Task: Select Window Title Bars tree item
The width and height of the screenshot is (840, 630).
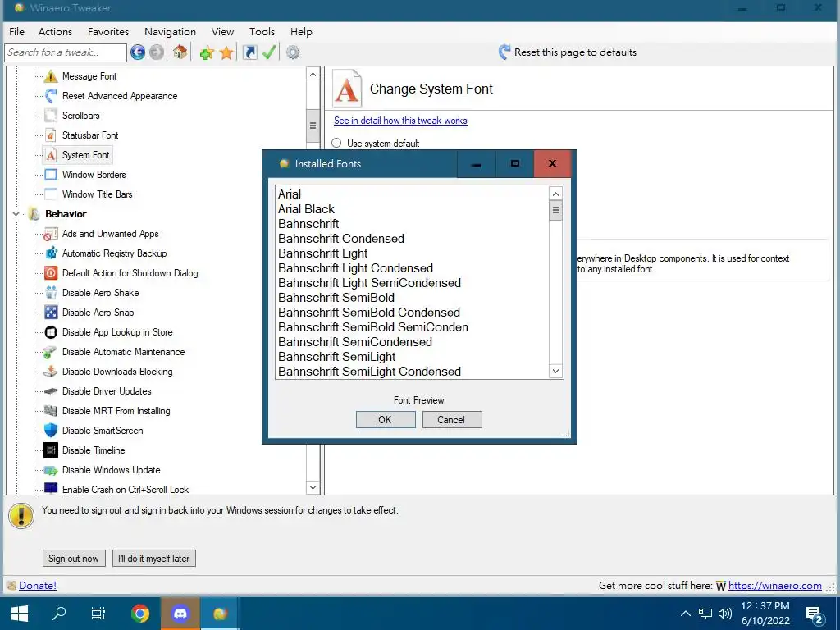Action: point(97,194)
